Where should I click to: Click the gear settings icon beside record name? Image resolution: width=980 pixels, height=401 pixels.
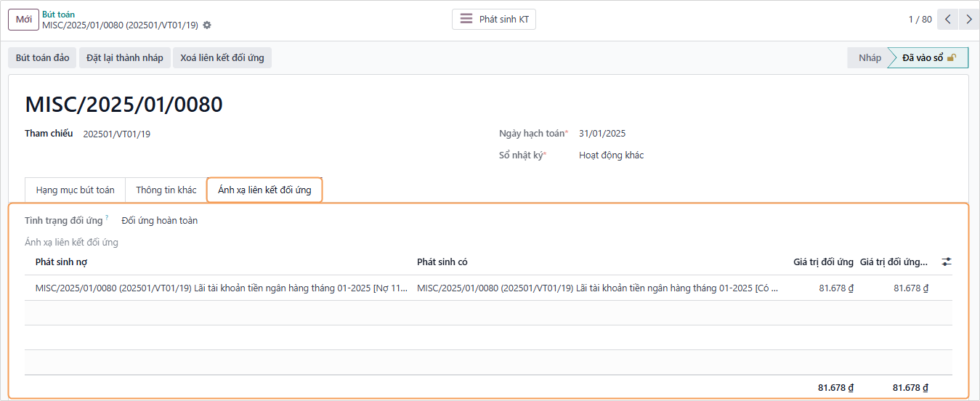207,25
